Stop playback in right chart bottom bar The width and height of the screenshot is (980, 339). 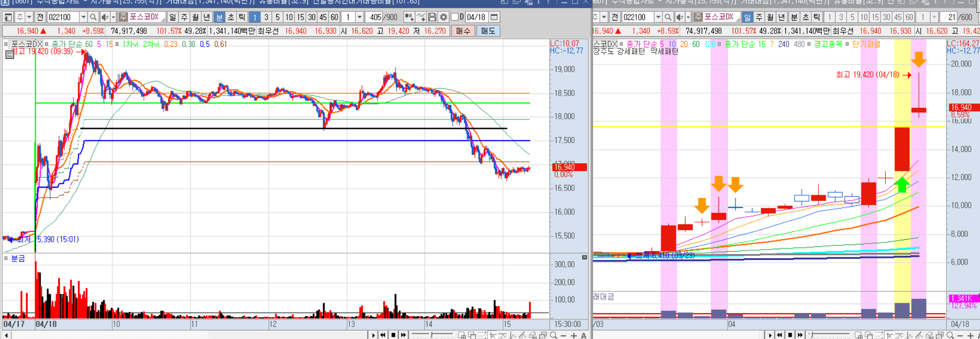pyautogui.click(x=790, y=335)
